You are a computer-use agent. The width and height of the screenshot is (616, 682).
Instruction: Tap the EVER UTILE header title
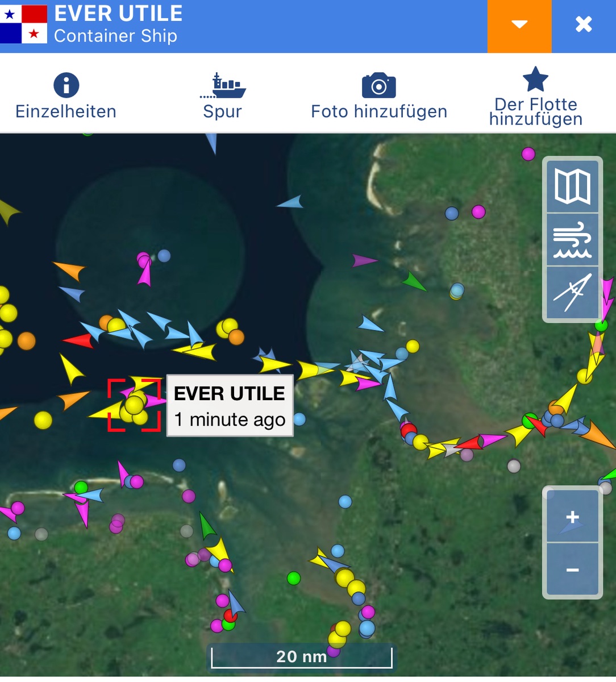118,14
